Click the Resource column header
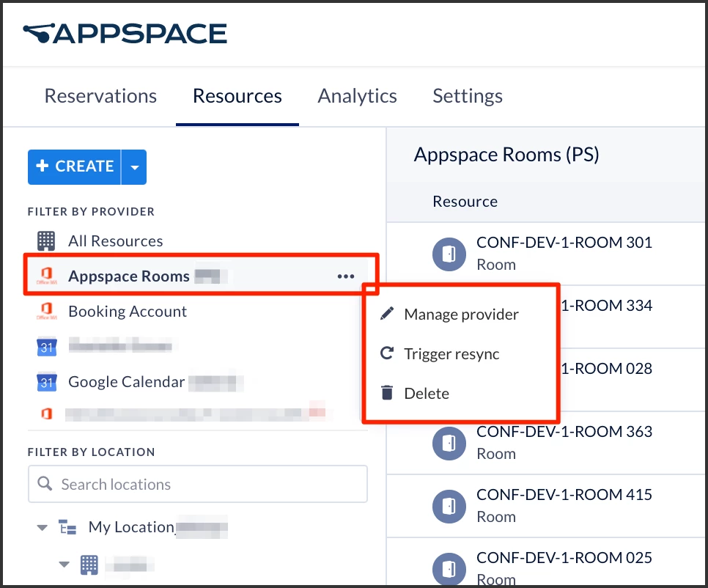The height and width of the screenshot is (588, 708). [x=465, y=202]
